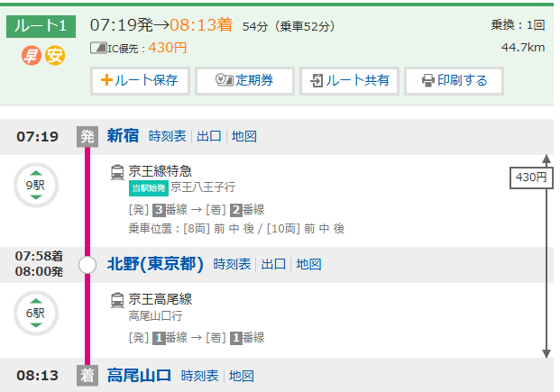Click the 着 arrival marker at 高尾山口

pos(87,376)
